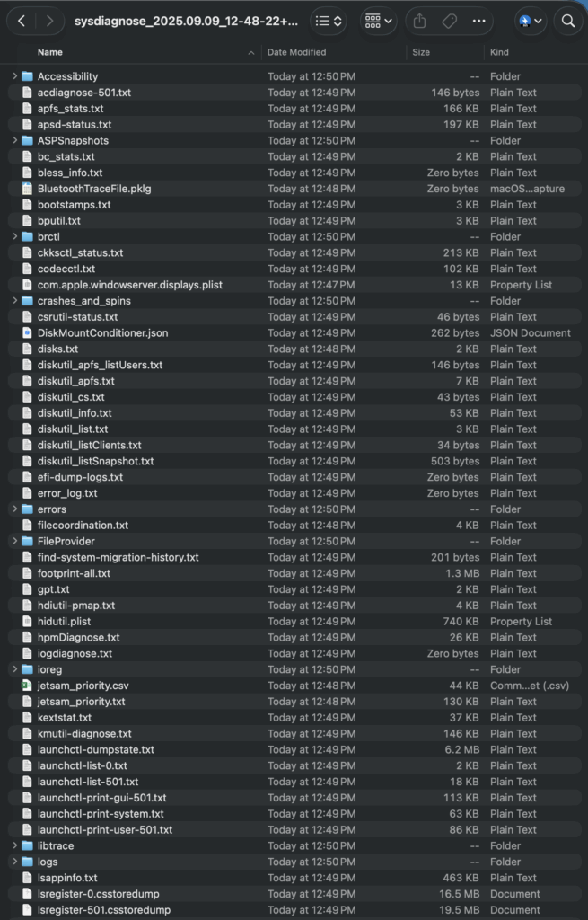Open the grouping options dropdown

pos(379,22)
